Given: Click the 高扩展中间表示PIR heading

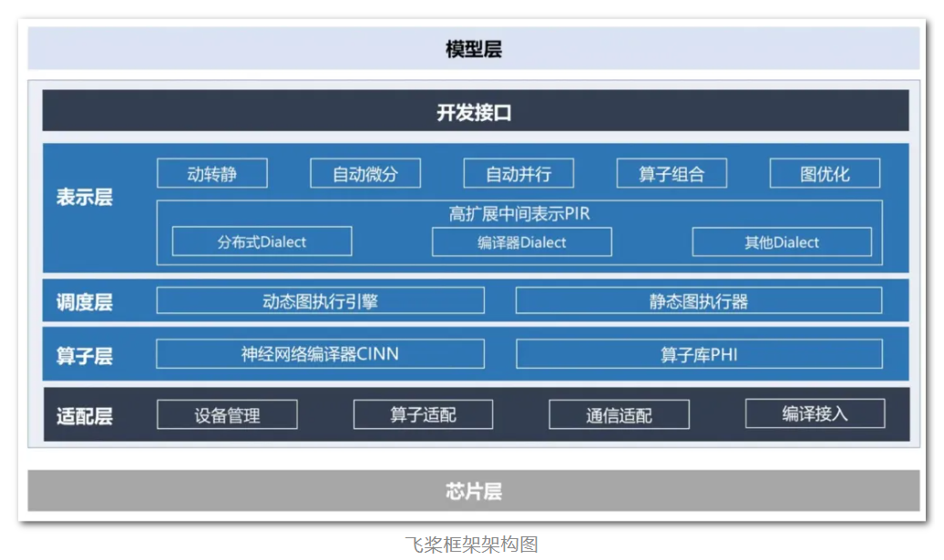Looking at the screenshot, I should (x=519, y=214).
